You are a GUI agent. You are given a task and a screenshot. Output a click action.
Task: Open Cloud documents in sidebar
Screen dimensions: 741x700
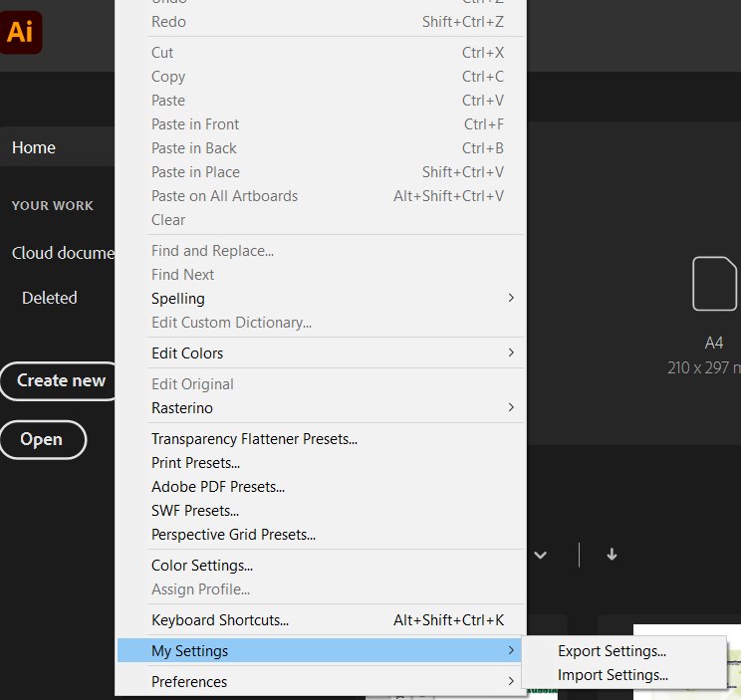point(63,253)
